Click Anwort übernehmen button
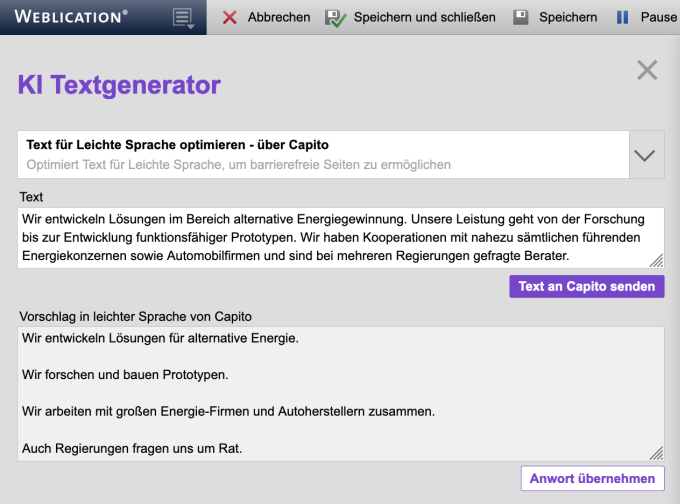 (592, 478)
